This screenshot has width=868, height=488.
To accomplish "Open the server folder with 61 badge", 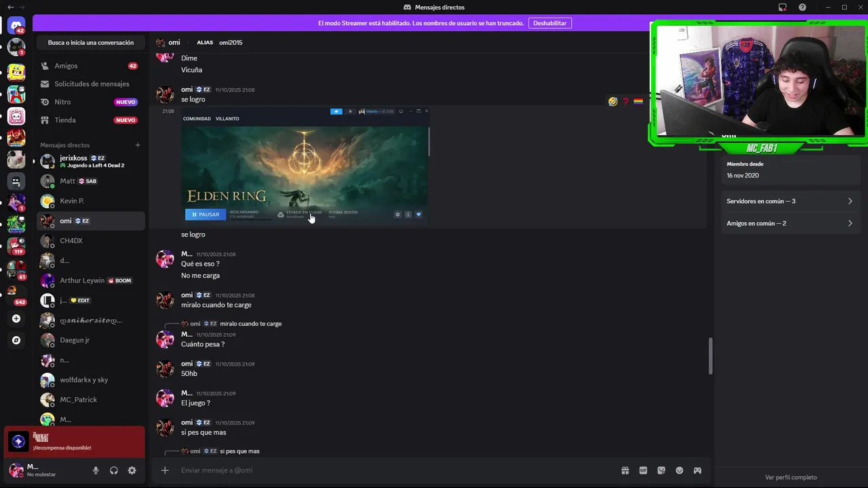I will point(16,270).
